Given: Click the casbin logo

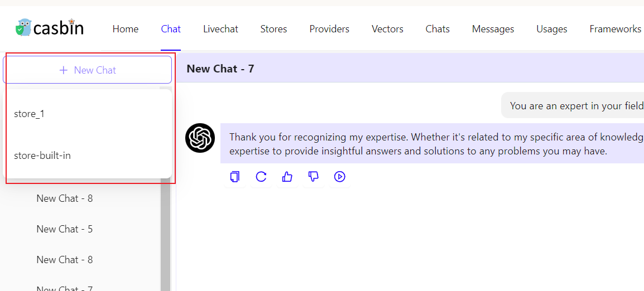Looking at the screenshot, I should [50, 28].
